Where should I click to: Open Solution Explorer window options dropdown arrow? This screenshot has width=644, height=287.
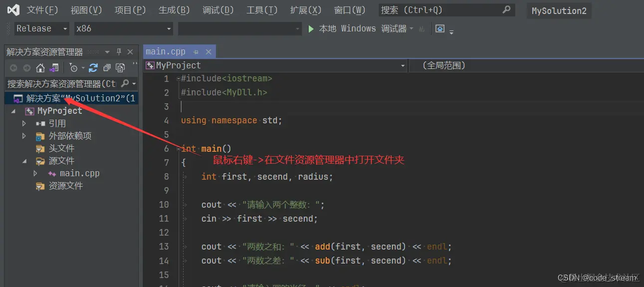(107, 52)
